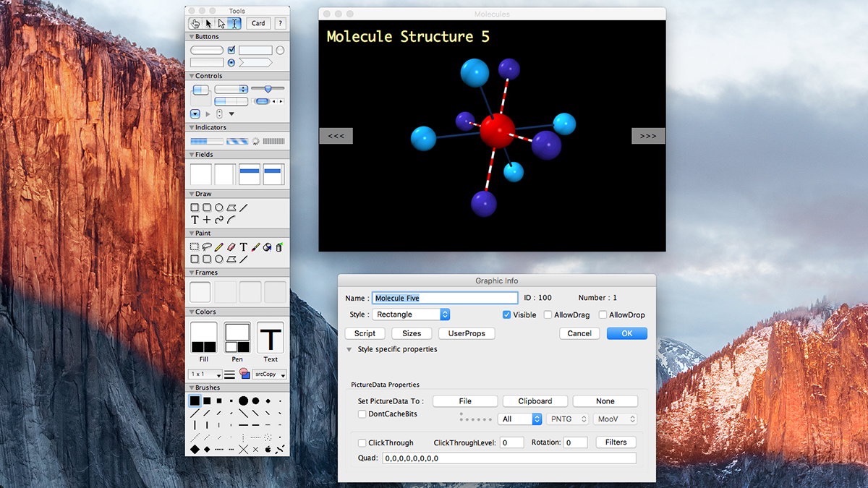Screen dimensions: 868x488
Task: Choose the oval shape in Draw section
Action: point(219,207)
